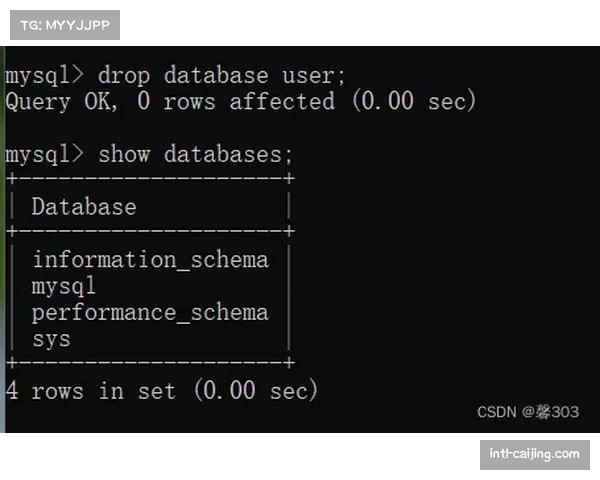Click the first mysql> prompt
This screenshot has width=600, height=480.
[45, 76]
